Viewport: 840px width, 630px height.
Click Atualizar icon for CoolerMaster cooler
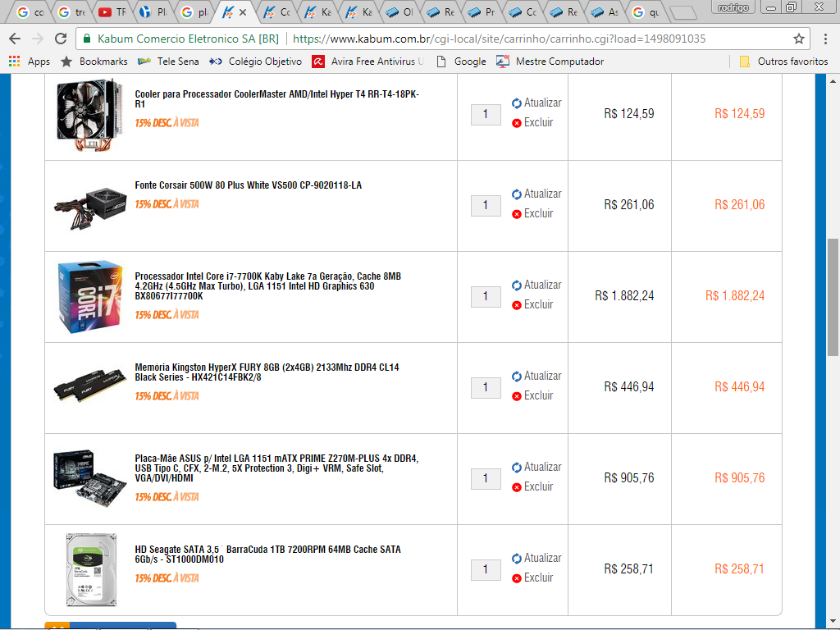click(x=517, y=103)
